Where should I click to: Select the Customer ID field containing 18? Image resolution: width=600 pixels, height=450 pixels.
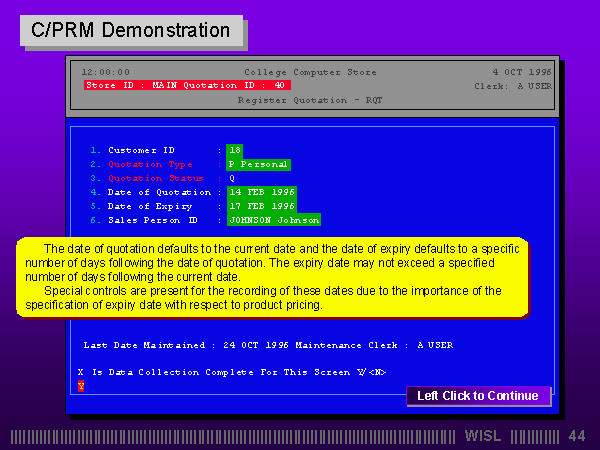tap(235, 150)
